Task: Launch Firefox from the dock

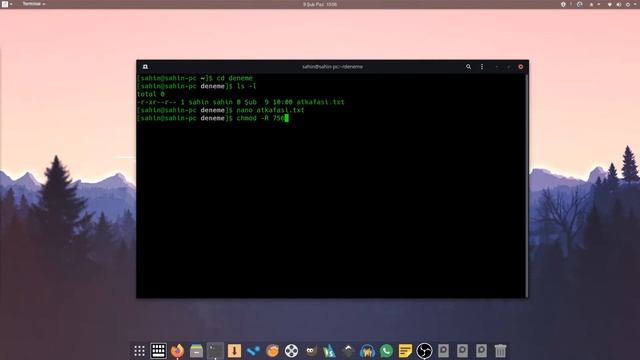Action: (178, 351)
